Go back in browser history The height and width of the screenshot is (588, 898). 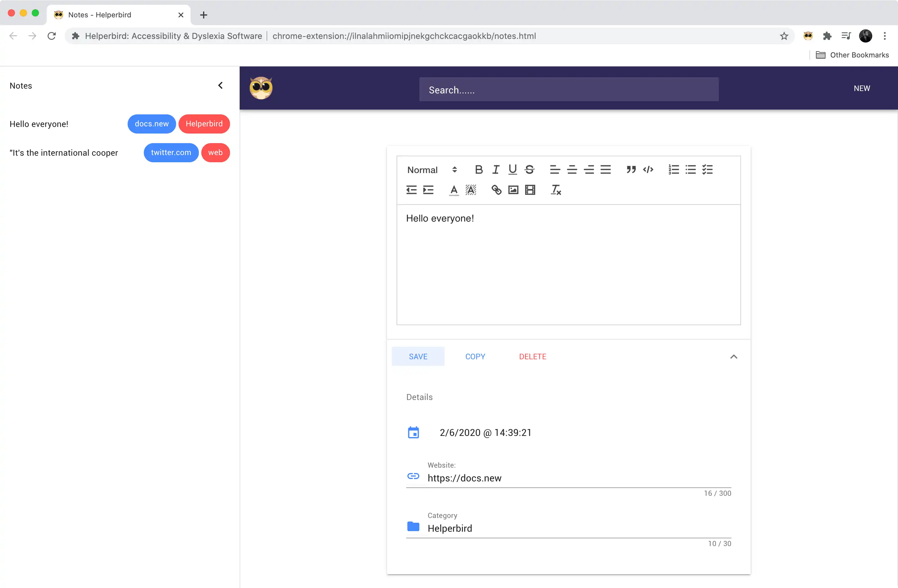coord(13,36)
